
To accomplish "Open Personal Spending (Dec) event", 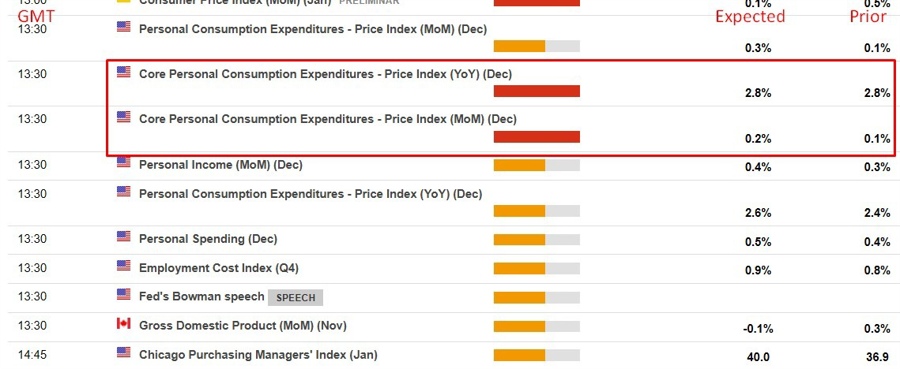I will [x=208, y=239].
